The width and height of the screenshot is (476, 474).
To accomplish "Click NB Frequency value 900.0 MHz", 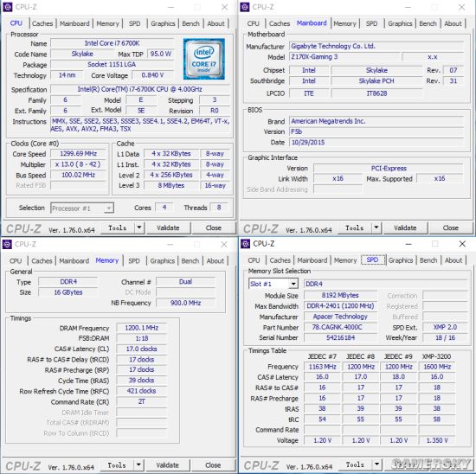I will (x=185, y=303).
